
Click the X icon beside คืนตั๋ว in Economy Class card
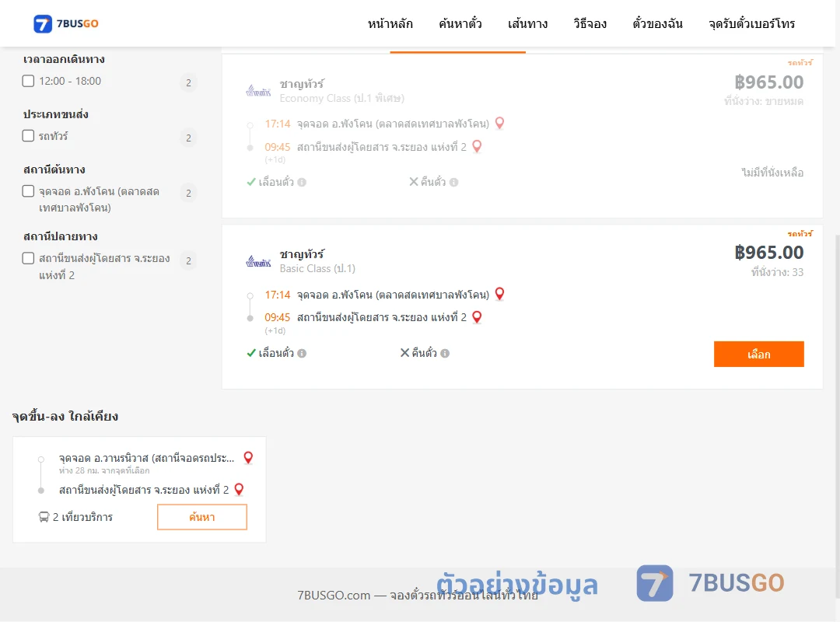coord(414,182)
